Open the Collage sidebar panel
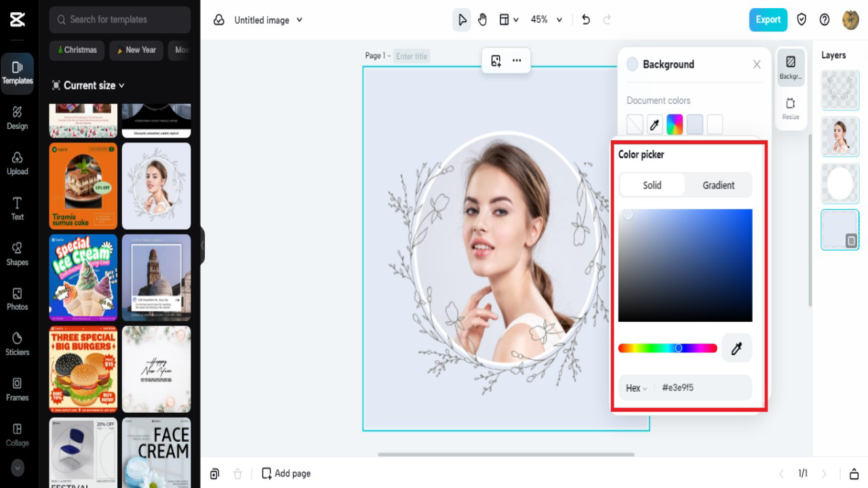The height and width of the screenshot is (488, 868). [x=18, y=434]
